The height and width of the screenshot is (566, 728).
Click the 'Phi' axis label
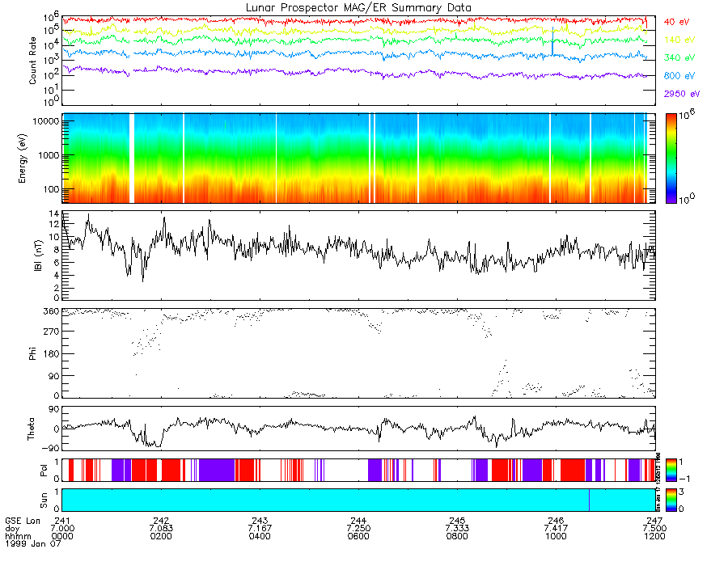pos(32,353)
